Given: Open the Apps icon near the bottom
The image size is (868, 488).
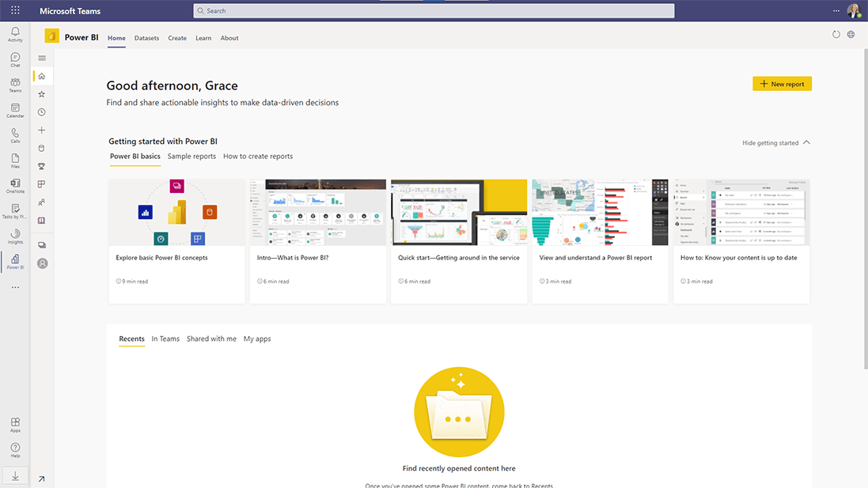Looking at the screenshot, I should pos(14,425).
